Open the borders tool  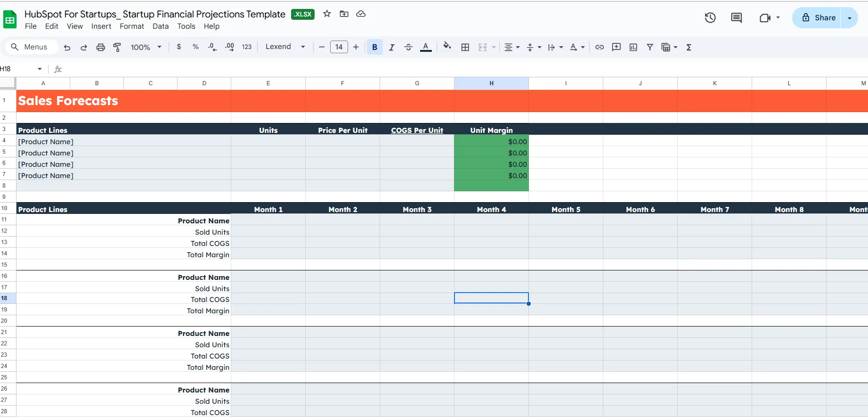click(x=465, y=47)
